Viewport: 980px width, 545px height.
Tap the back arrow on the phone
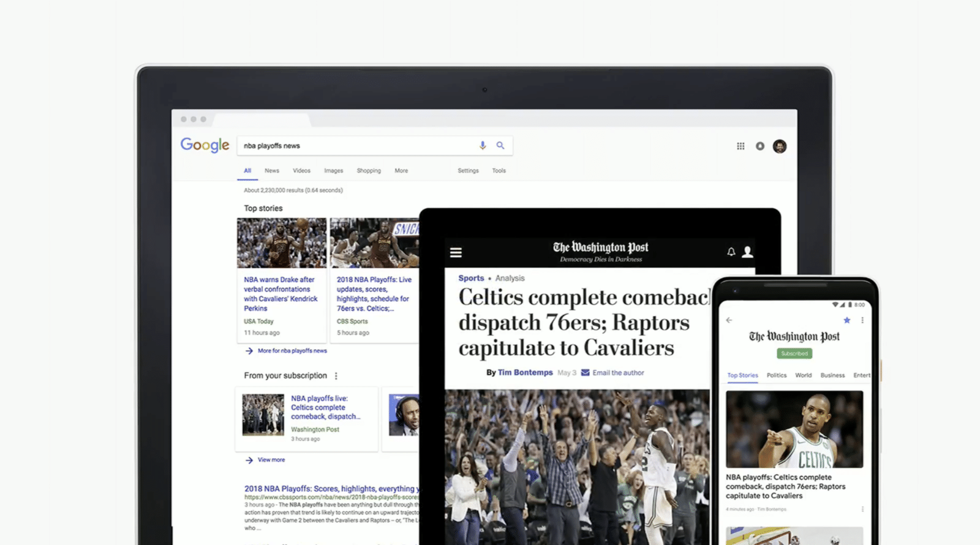click(729, 320)
